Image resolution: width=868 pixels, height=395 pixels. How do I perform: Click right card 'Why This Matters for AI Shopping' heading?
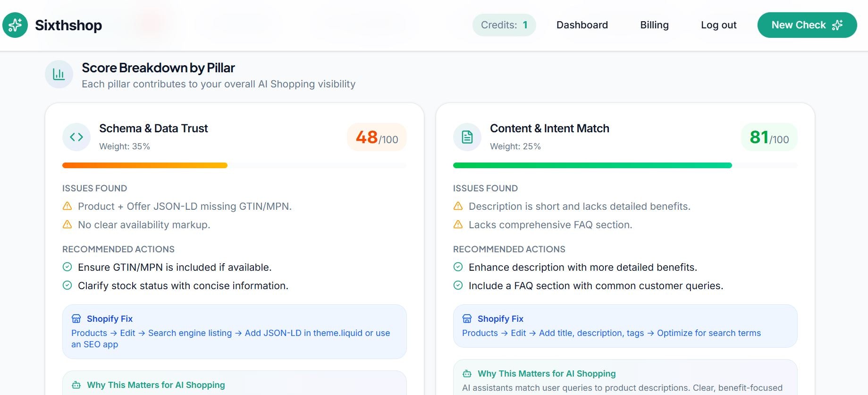(x=547, y=374)
